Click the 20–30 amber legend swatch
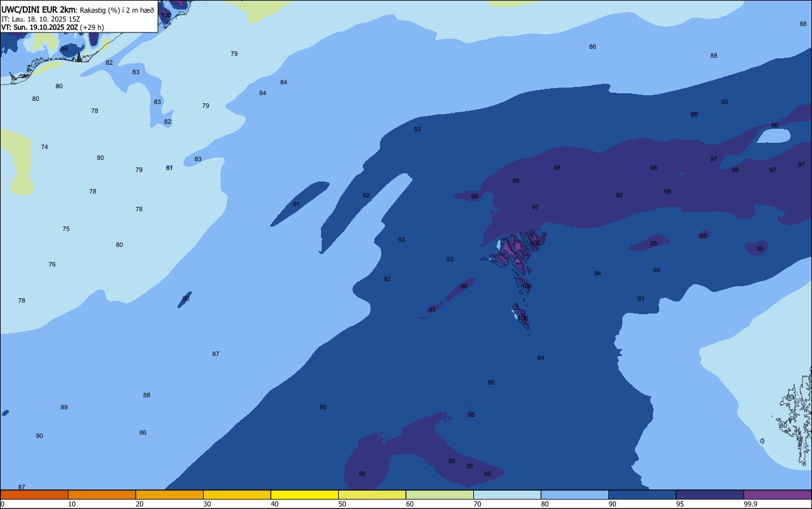Viewport: 812px width, 509px height. [169, 494]
